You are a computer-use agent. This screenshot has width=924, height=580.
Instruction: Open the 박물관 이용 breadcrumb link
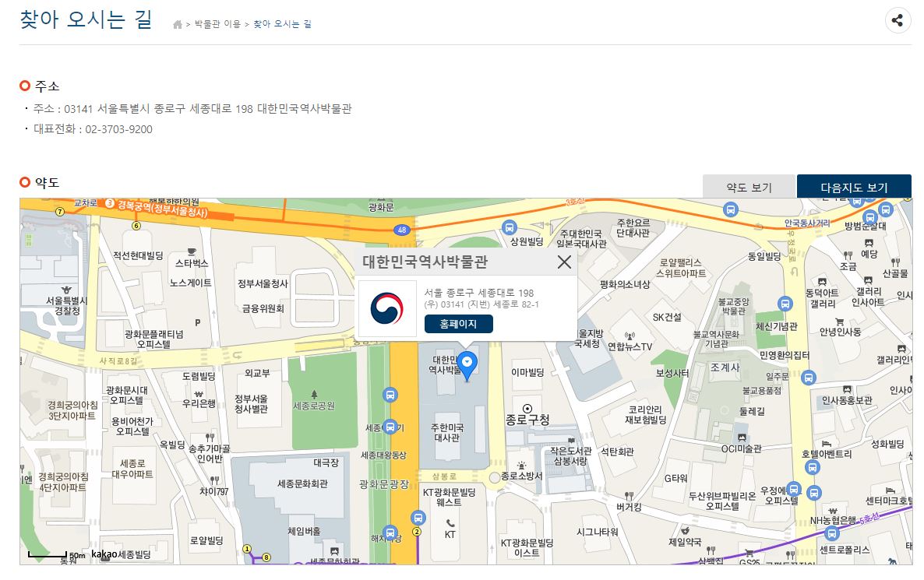coord(217,24)
